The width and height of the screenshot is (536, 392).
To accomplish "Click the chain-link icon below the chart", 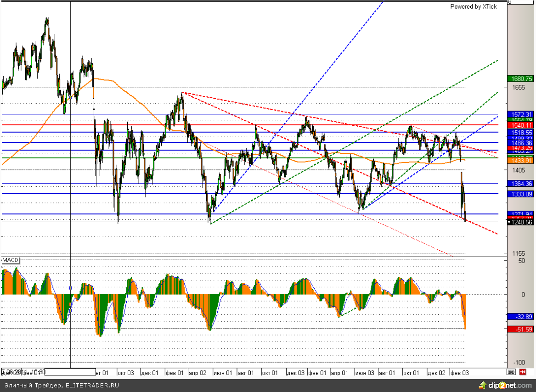I will coord(511,372).
